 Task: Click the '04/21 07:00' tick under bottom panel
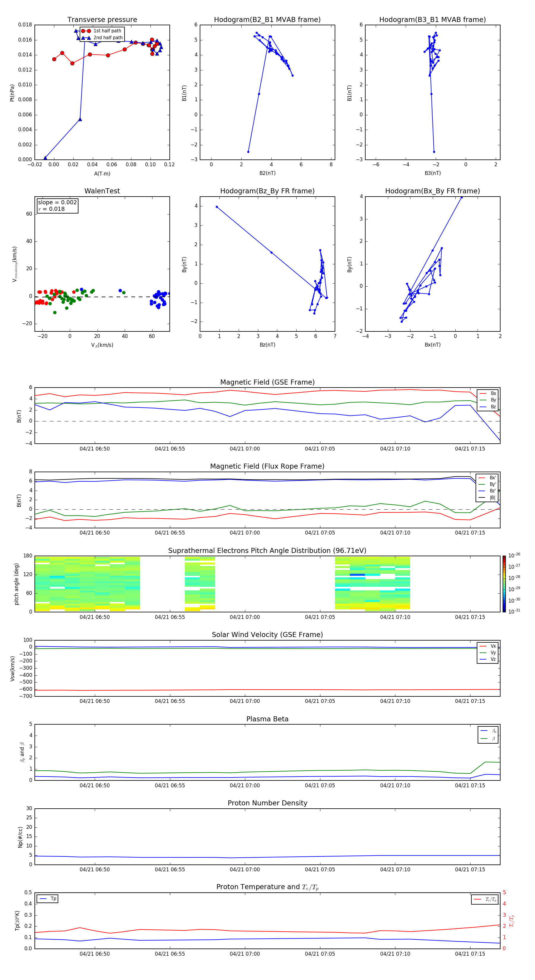pyautogui.click(x=245, y=954)
